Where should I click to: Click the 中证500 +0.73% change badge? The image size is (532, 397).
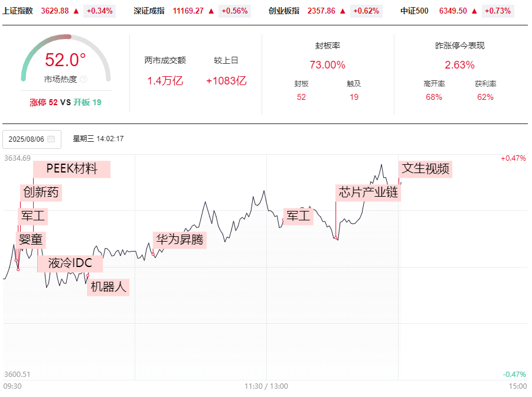(x=498, y=11)
